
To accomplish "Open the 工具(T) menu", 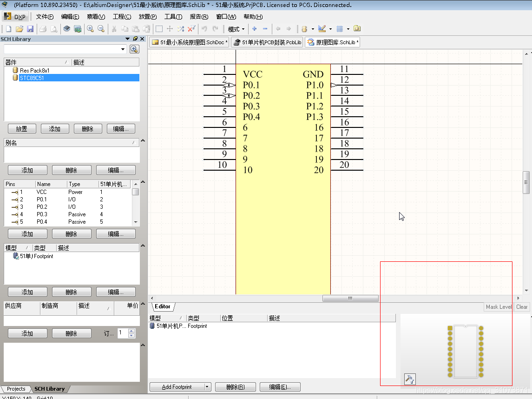I will click(x=173, y=17).
